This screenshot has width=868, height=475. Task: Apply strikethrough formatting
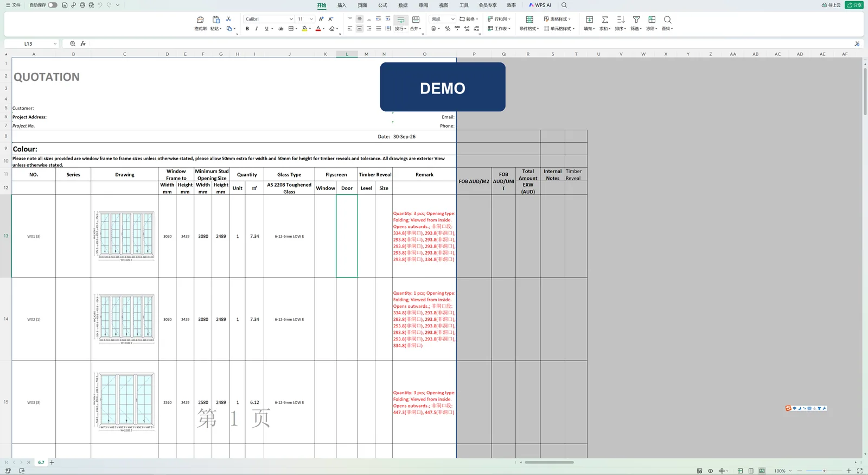click(280, 29)
